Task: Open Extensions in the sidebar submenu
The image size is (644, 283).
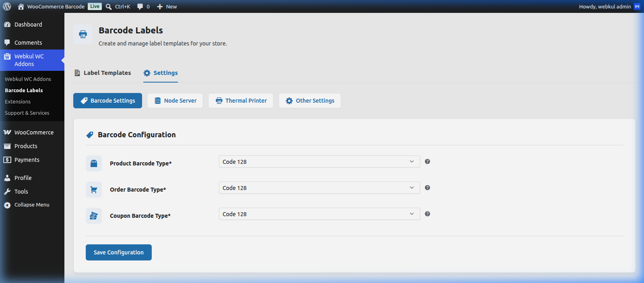Action: coord(18,102)
